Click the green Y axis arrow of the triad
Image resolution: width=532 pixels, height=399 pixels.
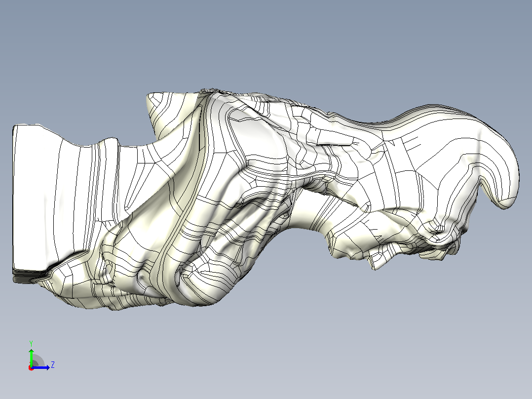coord(31,357)
